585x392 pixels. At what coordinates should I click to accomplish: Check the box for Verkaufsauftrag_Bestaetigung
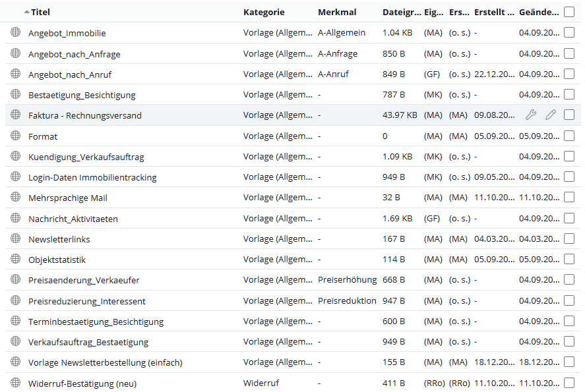point(569,341)
